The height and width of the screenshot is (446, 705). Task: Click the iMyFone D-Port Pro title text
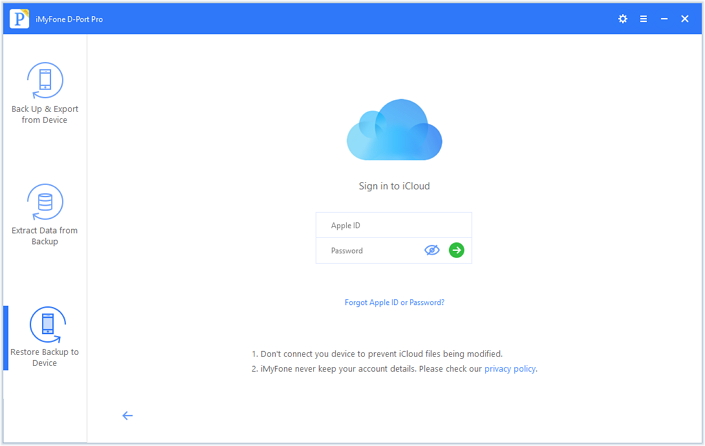(69, 19)
